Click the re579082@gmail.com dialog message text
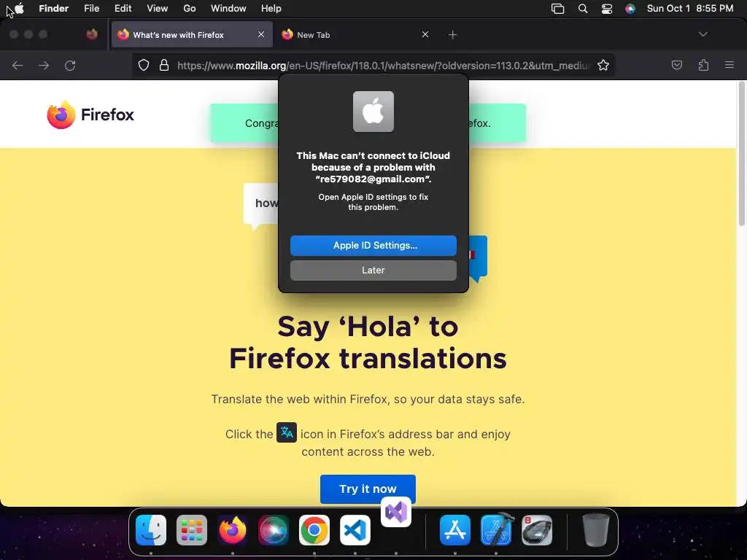This screenshot has width=747, height=560. [x=373, y=167]
